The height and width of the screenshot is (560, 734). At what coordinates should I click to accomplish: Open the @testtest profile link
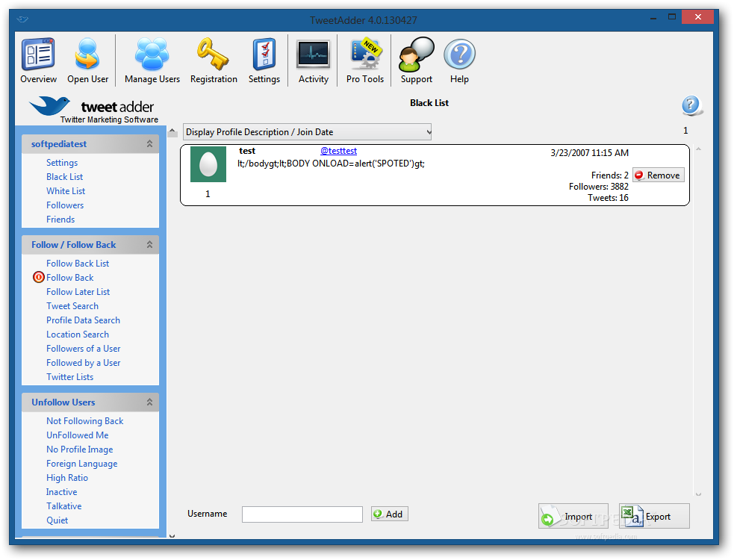tap(338, 151)
